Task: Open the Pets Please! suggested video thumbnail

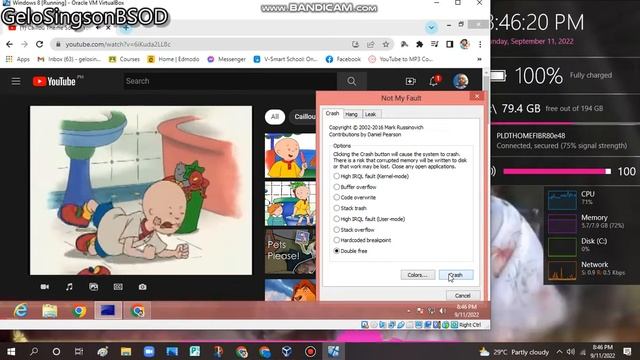Action: pos(290,251)
